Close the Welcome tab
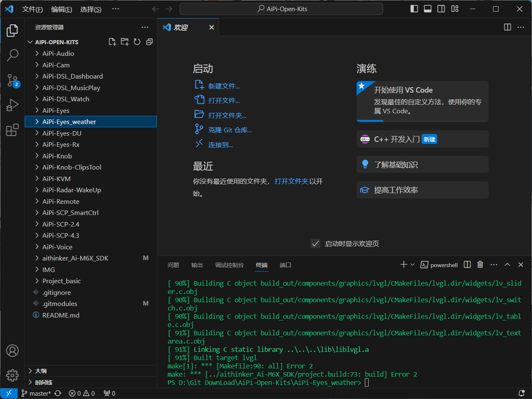Screen dimensions: 532x399 click(x=211, y=27)
